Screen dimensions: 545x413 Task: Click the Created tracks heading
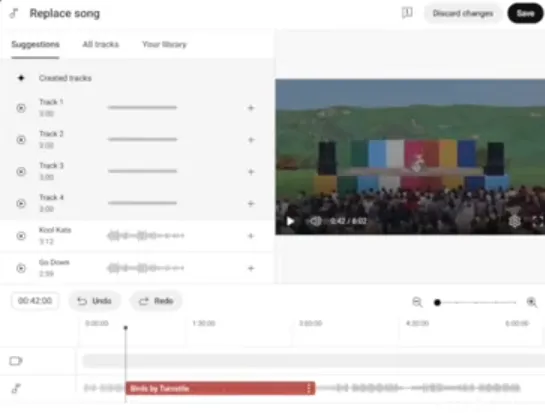pyautogui.click(x=65, y=78)
